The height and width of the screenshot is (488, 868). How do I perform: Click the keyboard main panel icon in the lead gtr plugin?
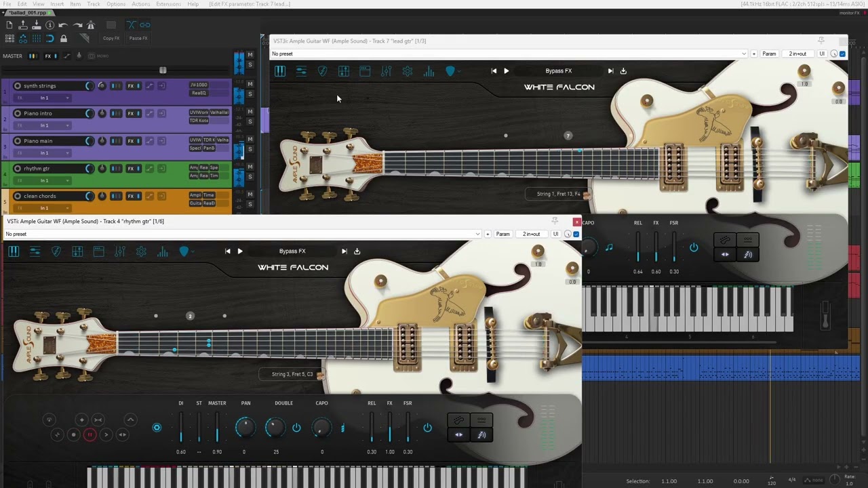tap(280, 71)
